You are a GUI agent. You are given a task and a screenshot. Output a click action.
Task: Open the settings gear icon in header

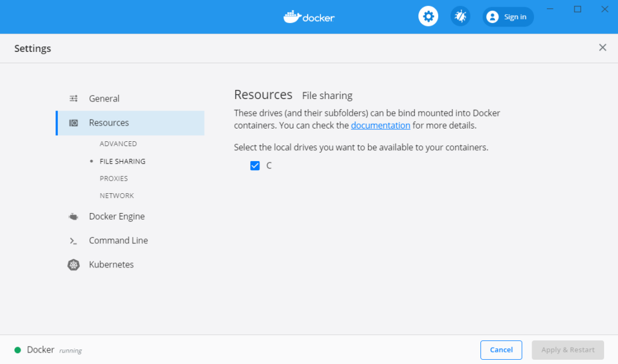click(x=428, y=16)
